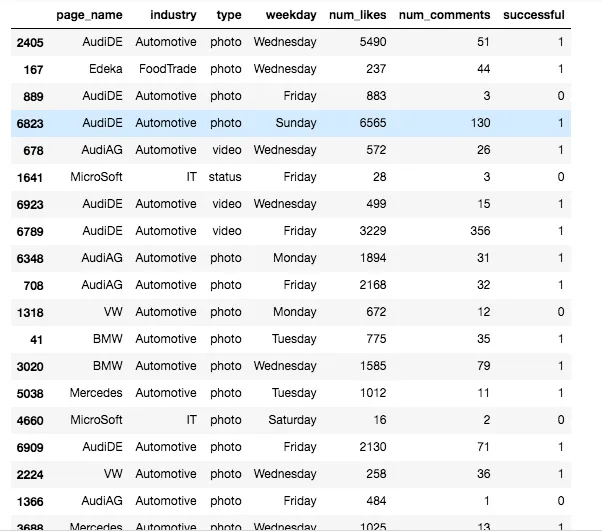602x531 pixels.
Task: Click num_comments value 51
Action: pyautogui.click(x=483, y=41)
